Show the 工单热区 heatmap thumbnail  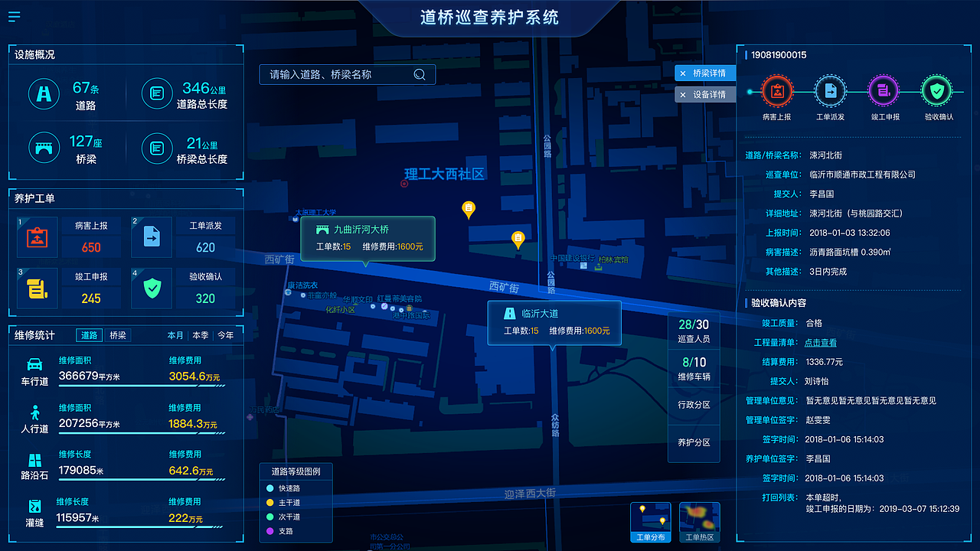click(x=700, y=522)
